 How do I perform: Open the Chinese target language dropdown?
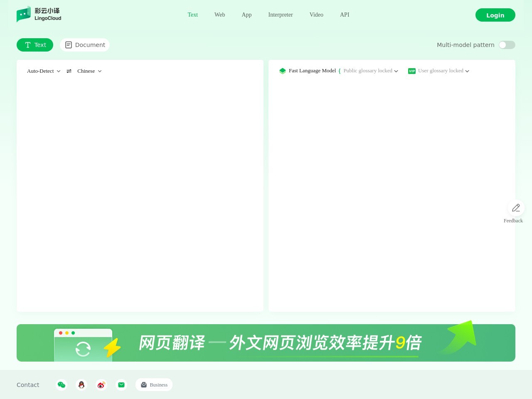tap(89, 71)
